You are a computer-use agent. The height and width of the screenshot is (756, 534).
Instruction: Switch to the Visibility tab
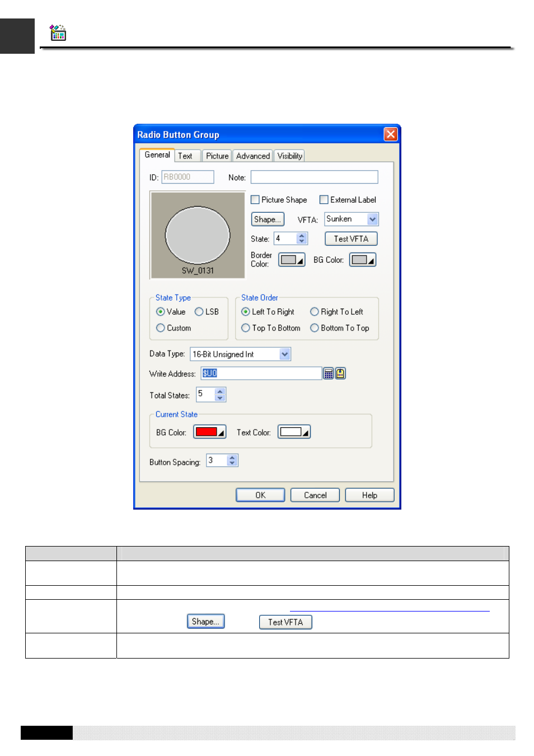(290, 156)
